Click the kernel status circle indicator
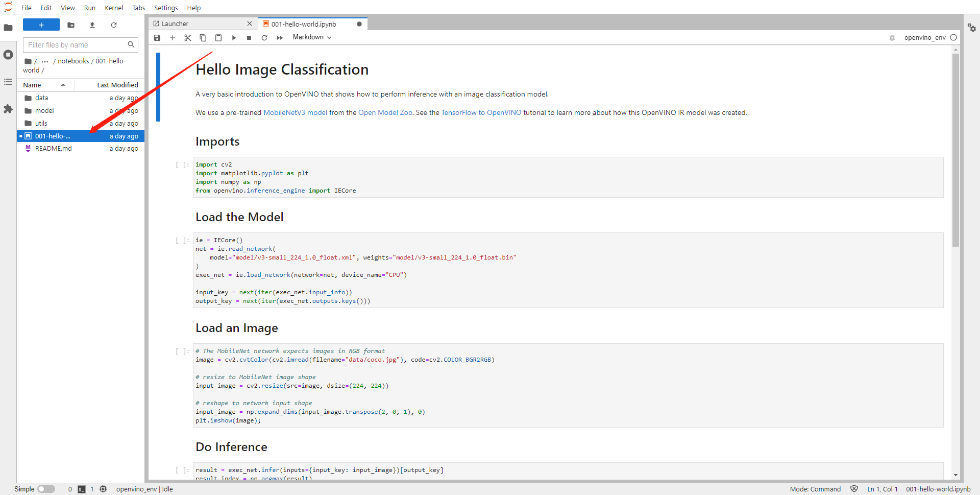980x495 pixels. click(x=953, y=37)
